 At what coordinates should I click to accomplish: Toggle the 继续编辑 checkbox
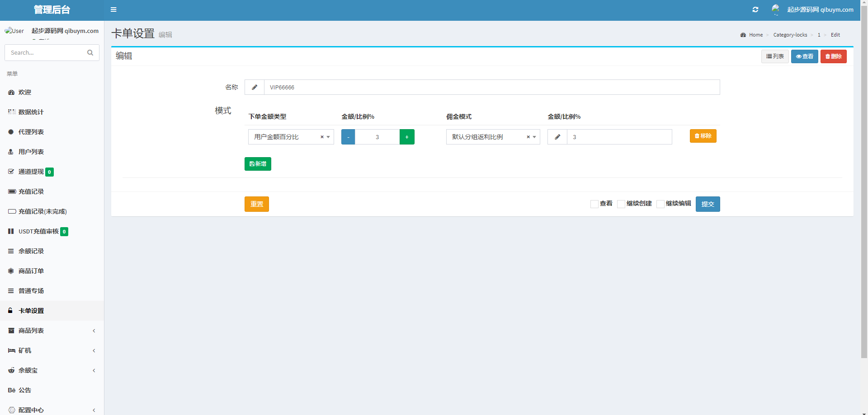coord(660,204)
